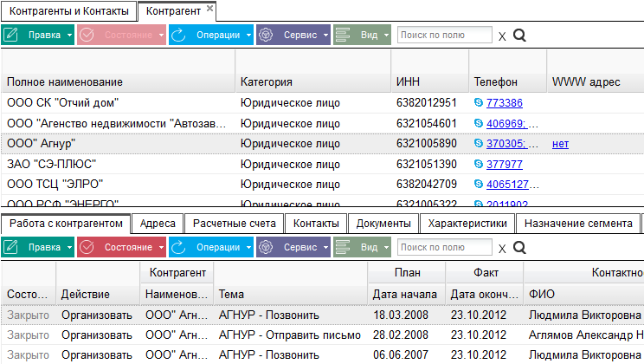Open the top Правка dropdown arrow

(69, 36)
